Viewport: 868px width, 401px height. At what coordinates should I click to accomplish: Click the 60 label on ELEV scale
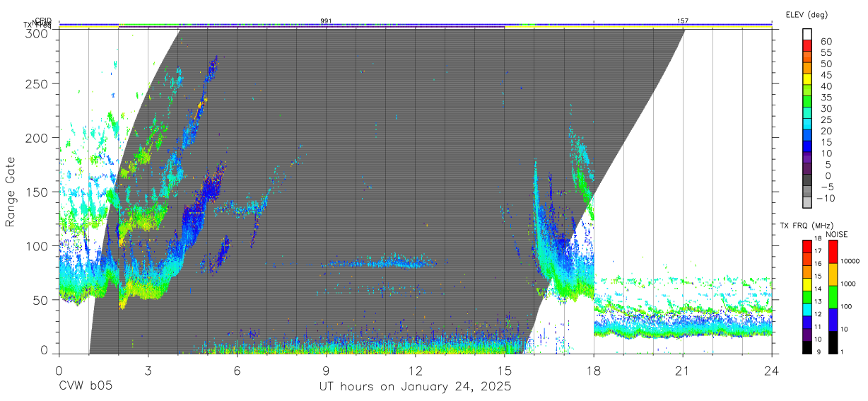(x=826, y=42)
